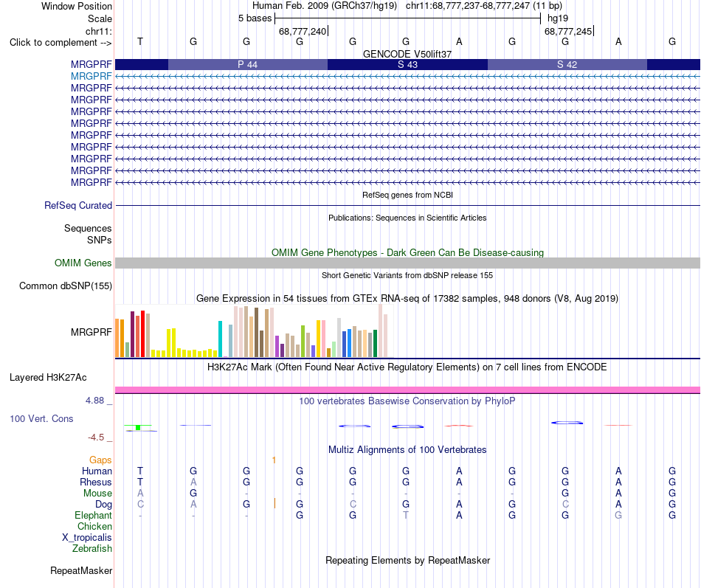Screen dimensions: 701x588
Task: Open the Common dbSNP(155) track label
Action: 65,286
